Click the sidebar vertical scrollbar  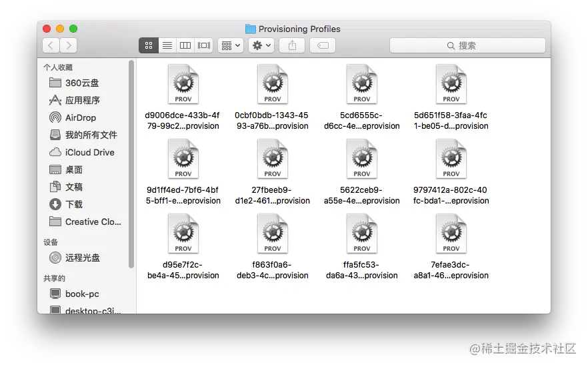[131, 164]
